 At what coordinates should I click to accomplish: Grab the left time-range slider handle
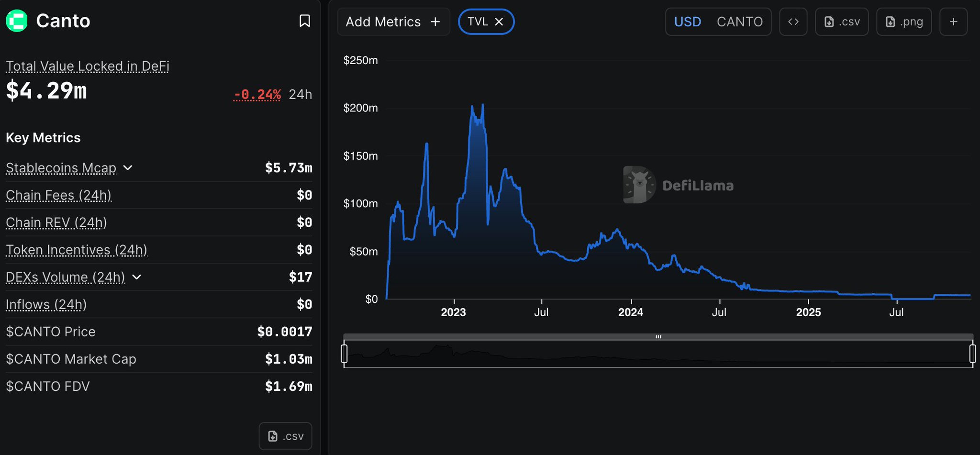(x=344, y=354)
